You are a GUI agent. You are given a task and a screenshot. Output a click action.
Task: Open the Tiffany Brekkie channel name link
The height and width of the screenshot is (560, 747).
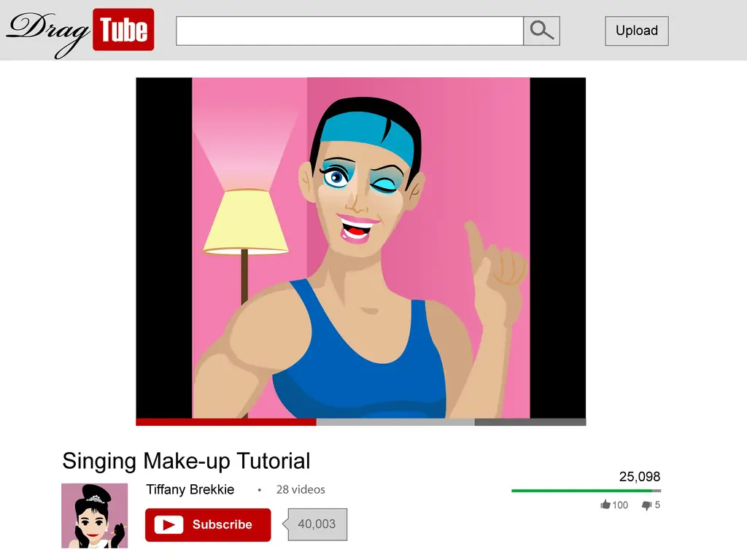[190, 489]
